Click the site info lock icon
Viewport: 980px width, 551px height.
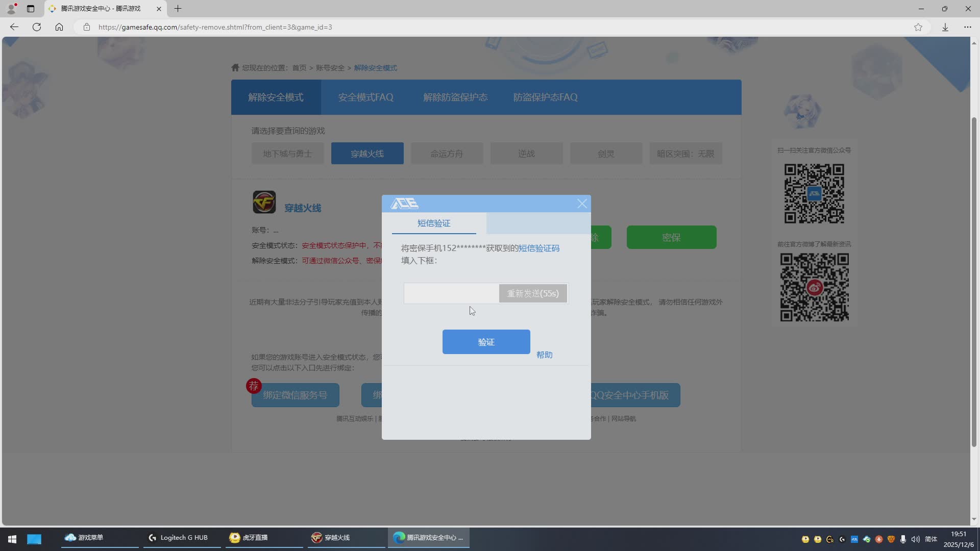(87, 27)
